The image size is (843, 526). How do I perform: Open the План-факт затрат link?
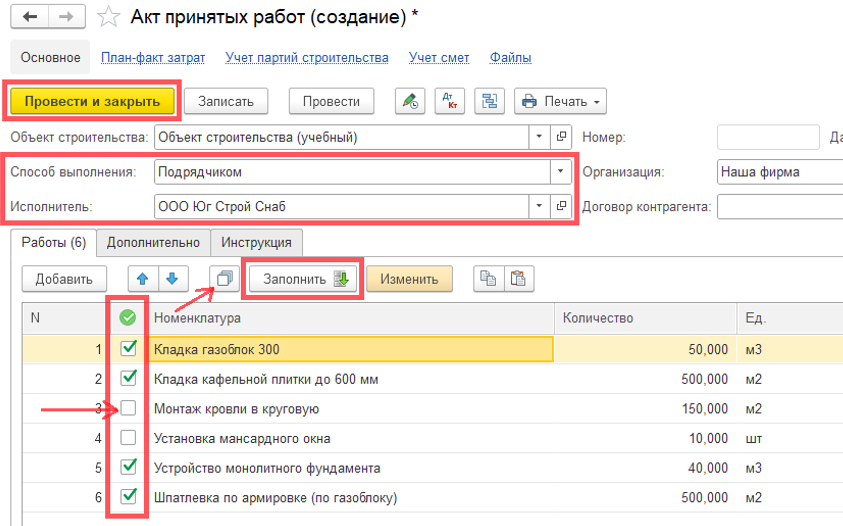tap(153, 58)
